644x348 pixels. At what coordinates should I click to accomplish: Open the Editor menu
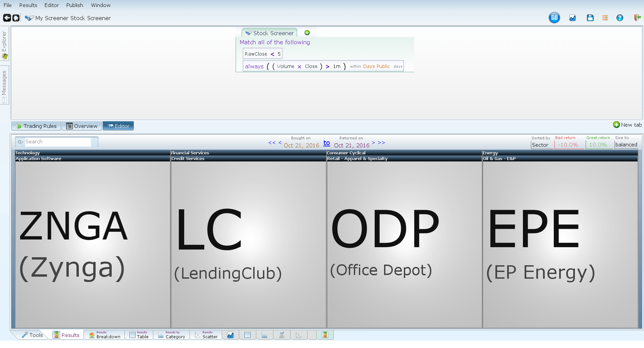click(52, 5)
